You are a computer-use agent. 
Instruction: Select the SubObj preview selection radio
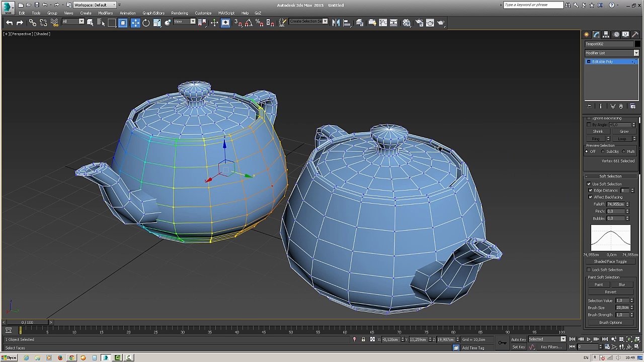(x=603, y=152)
